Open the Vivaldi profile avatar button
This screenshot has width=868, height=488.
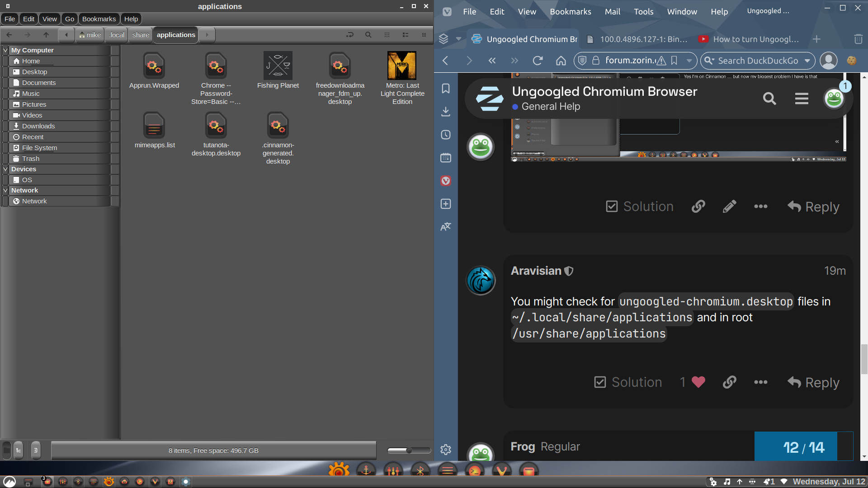click(829, 61)
